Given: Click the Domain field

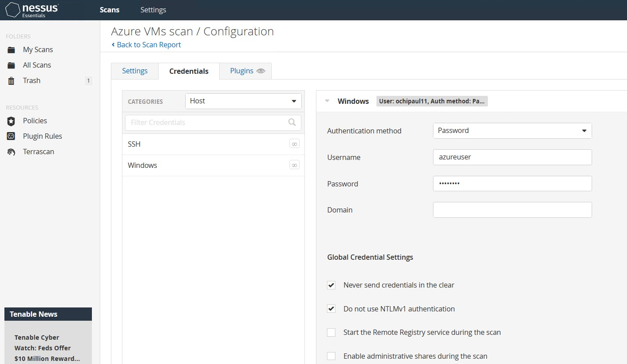Looking at the screenshot, I should [x=513, y=210].
